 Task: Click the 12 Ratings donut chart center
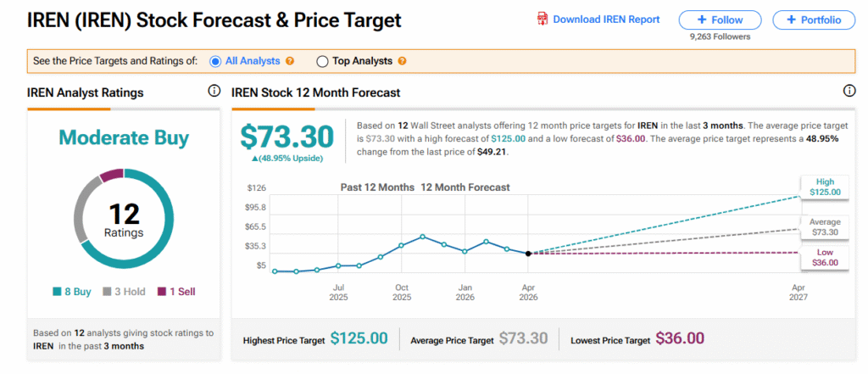click(x=124, y=220)
